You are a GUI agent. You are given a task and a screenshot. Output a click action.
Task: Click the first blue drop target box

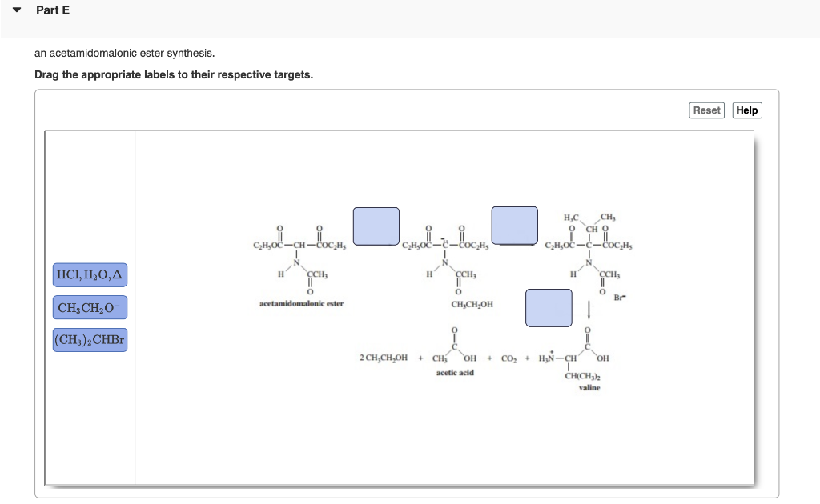(376, 226)
